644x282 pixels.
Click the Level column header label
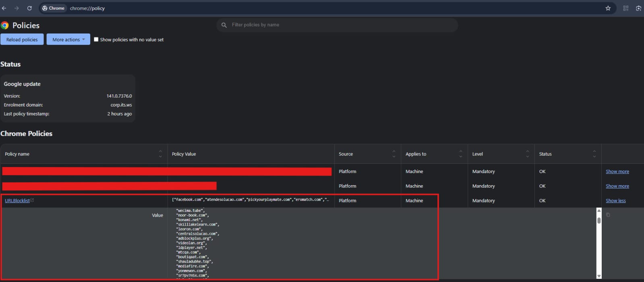point(478,154)
